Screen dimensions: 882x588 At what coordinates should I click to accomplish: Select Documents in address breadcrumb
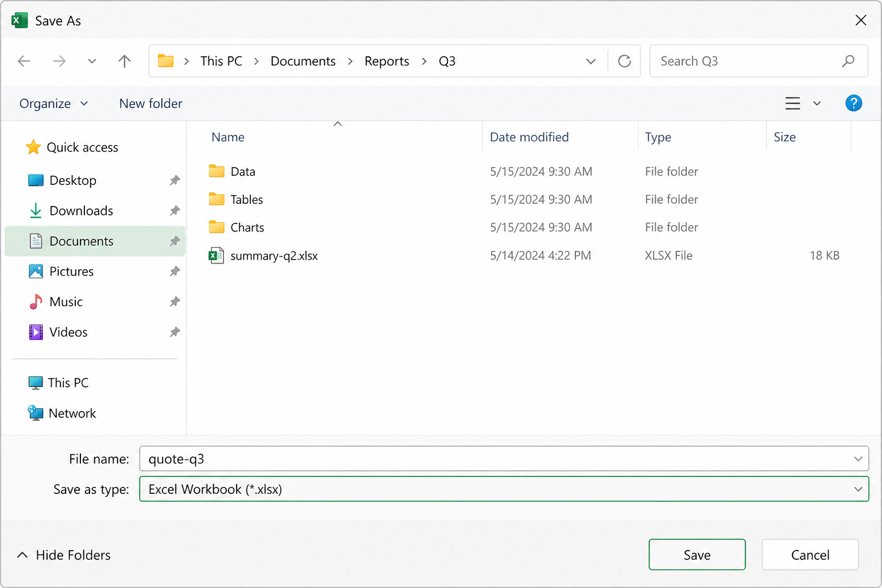click(x=303, y=61)
